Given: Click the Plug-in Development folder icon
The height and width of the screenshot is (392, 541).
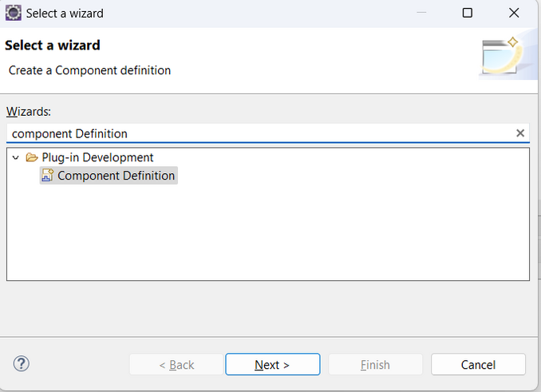Looking at the screenshot, I should (x=32, y=157).
